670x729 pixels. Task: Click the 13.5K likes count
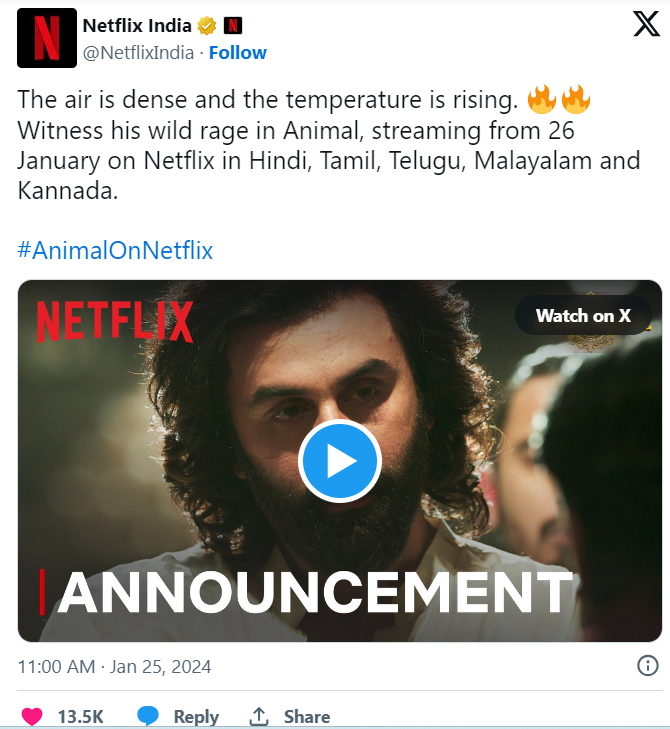click(80, 716)
